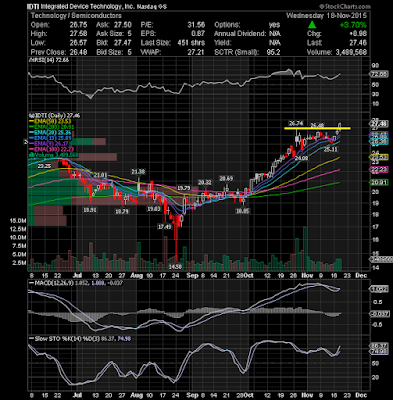Click the magenta 22.23 EMA tag on axis

tap(379, 170)
